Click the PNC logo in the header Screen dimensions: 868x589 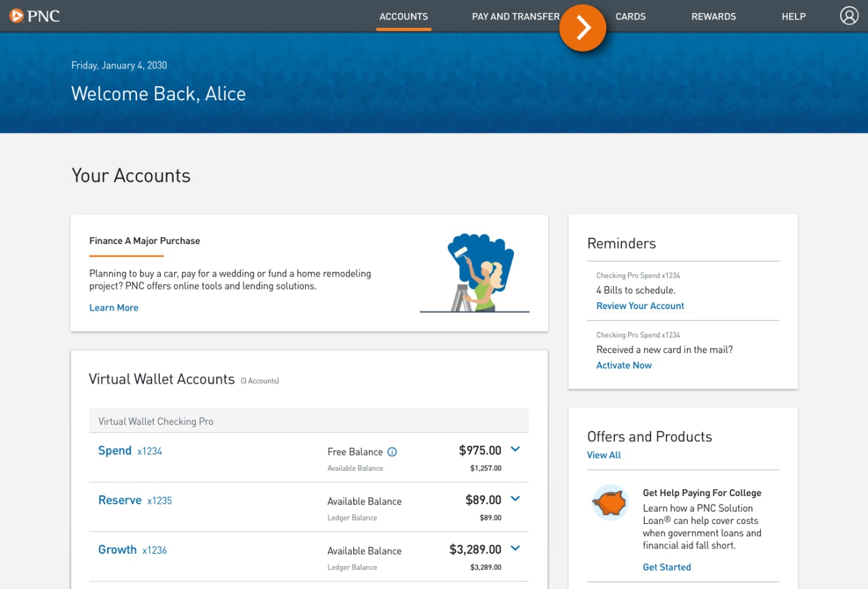[x=35, y=16]
